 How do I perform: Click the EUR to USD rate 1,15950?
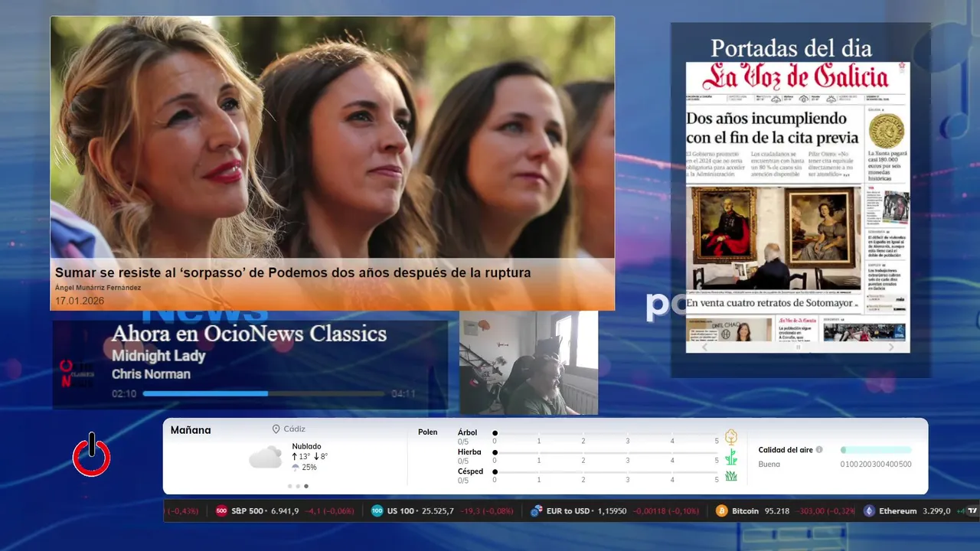611,510
